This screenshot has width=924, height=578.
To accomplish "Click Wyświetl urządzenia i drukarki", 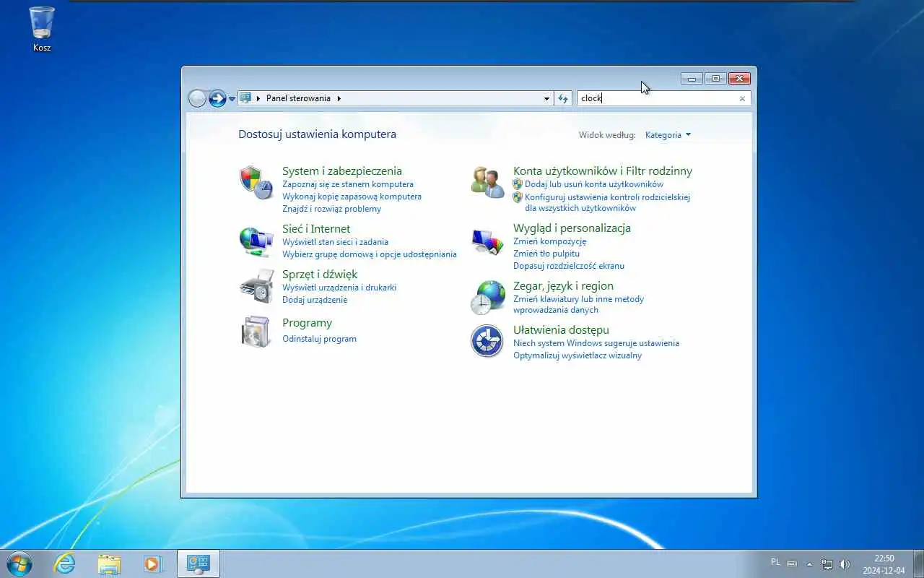I will point(339,288).
